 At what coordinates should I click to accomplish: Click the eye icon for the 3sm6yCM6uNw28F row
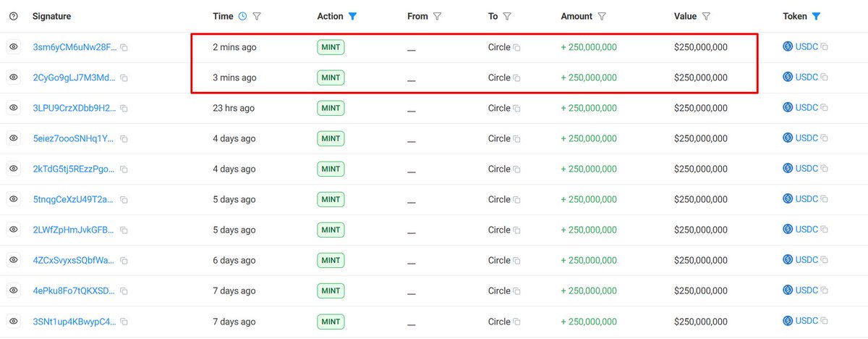[13, 47]
